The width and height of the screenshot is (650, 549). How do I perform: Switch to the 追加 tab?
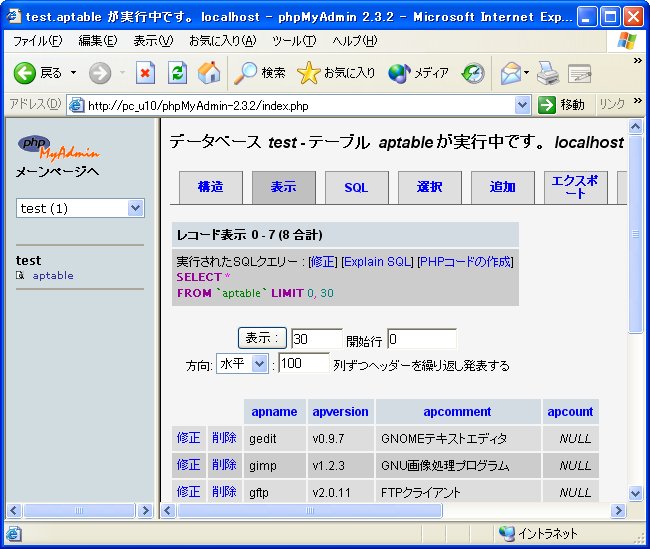502,187
